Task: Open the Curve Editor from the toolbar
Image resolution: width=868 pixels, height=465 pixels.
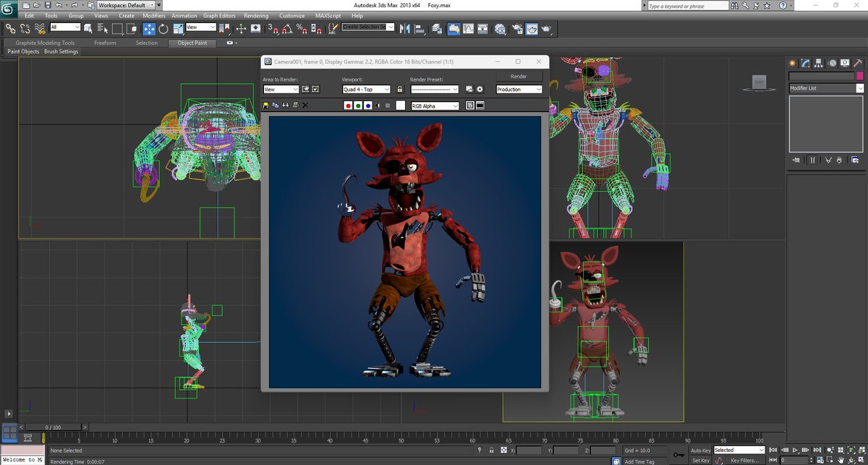Action: [468, 28]
